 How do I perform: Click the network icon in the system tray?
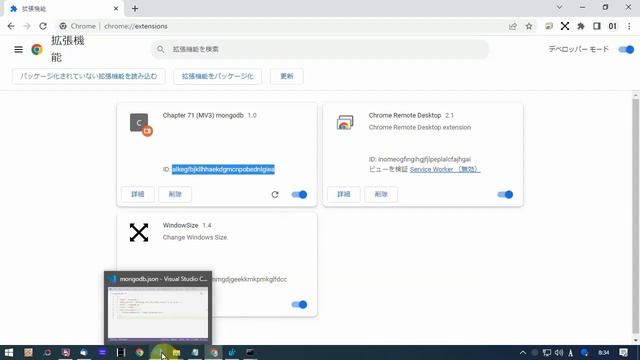pos(547,353)
